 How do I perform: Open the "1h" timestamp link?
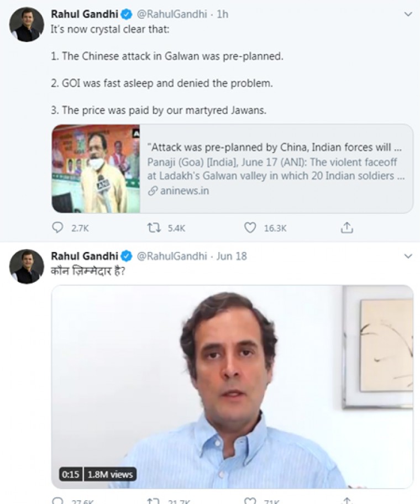coord(222,14)
